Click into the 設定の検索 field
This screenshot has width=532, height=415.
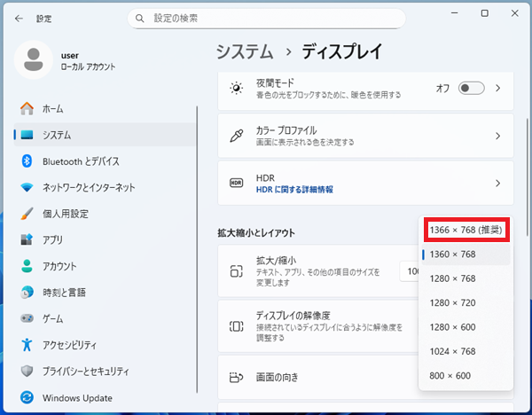(266, 18)
